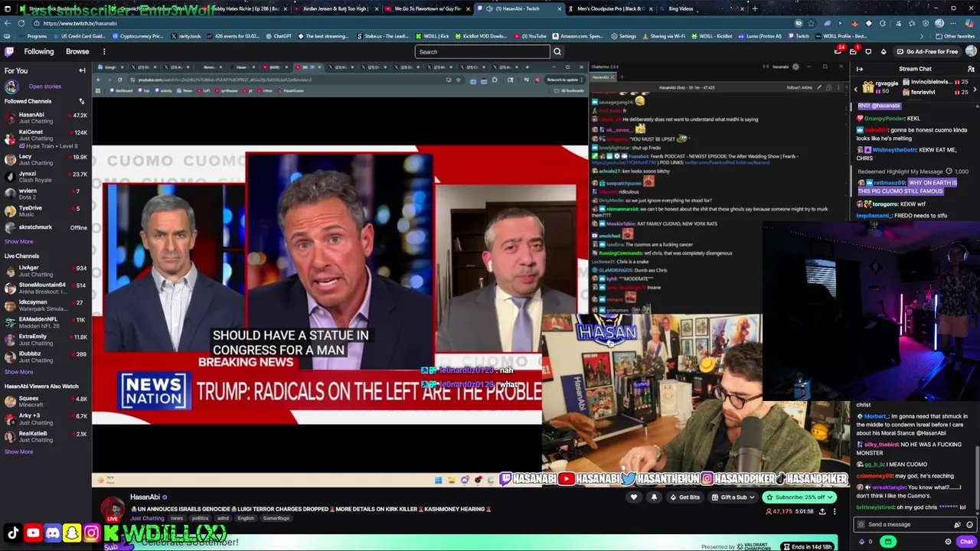This screenshot has height=551, width=980.
Task: Collapse the Stream Chat panel
Action: click(x=860, y=69)
